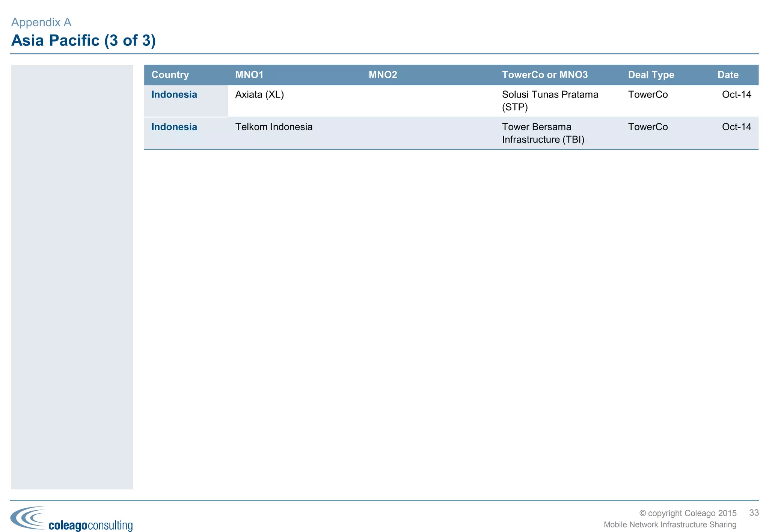Select the Telkom Indonesia cell
769x532 pixels.
[274, 127]
